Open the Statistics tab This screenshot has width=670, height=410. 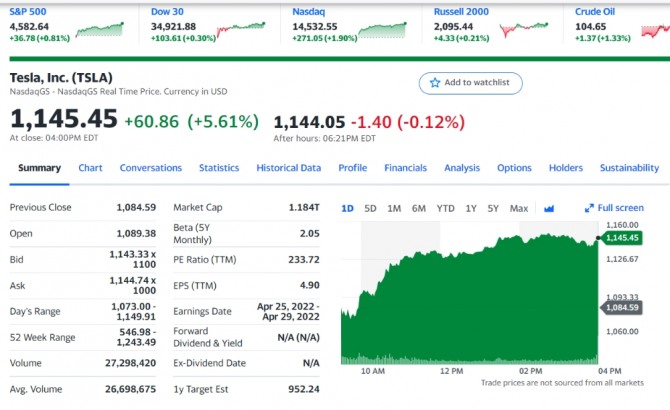[219, 168]
